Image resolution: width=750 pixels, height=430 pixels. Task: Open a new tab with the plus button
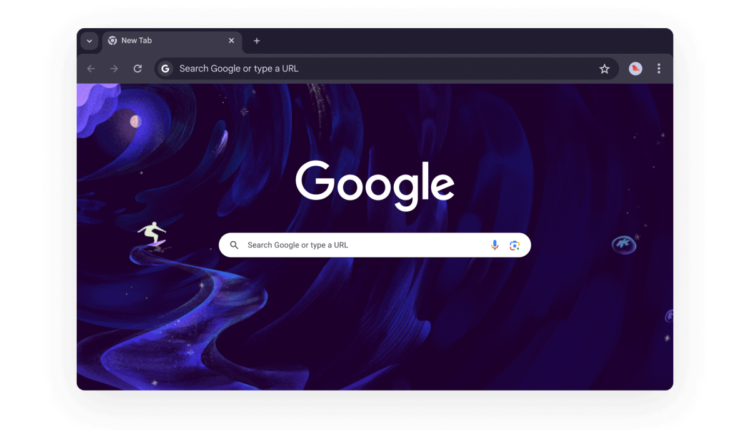[x=257, y=41]
